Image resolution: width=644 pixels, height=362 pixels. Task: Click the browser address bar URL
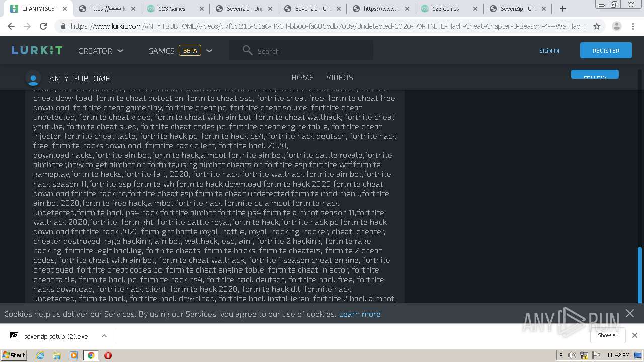pyautogui.click(x=328, y=26)
